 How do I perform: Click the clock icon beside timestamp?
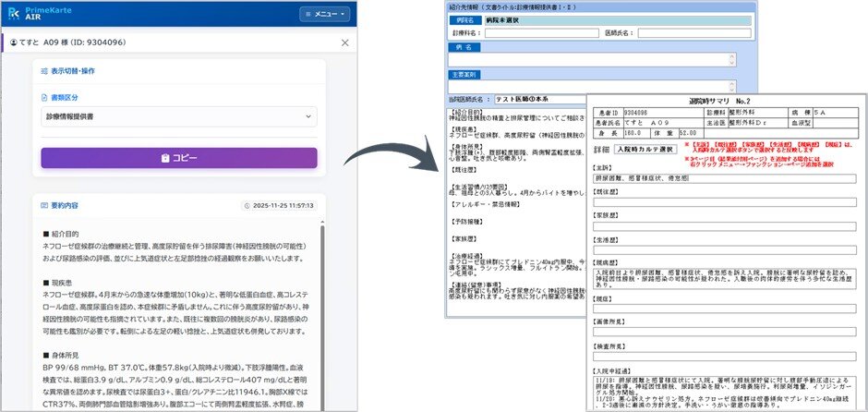click(247, 205)
